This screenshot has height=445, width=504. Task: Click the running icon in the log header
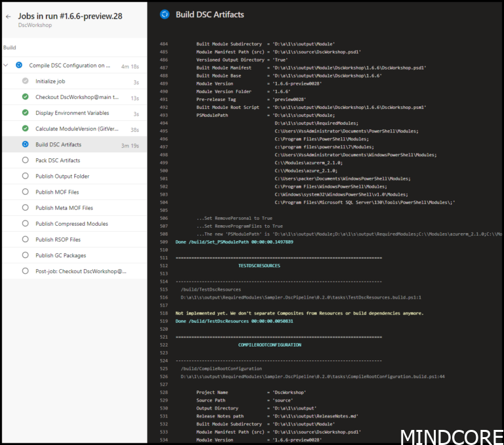coord(164,14)
